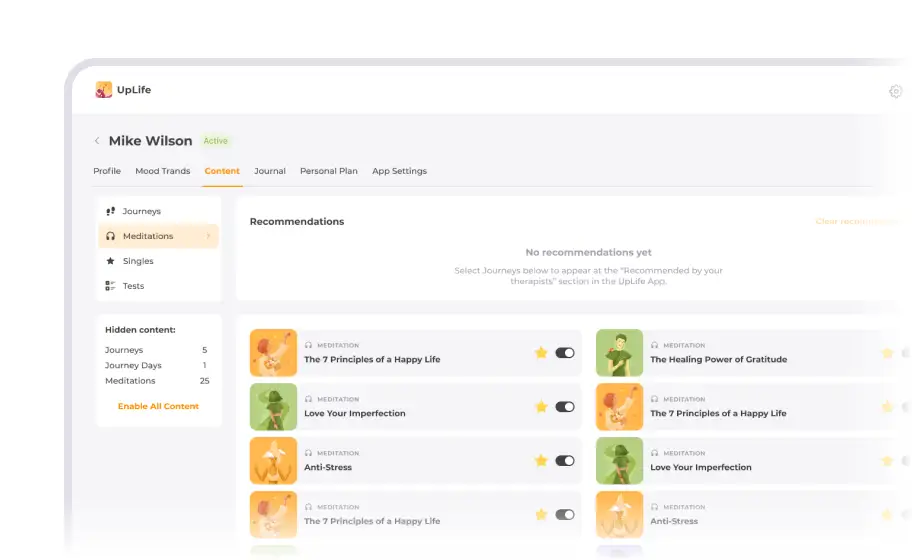Click the Recommendations section heading
The width and height of the screenshot is (912, 560).
coord(297,222)
